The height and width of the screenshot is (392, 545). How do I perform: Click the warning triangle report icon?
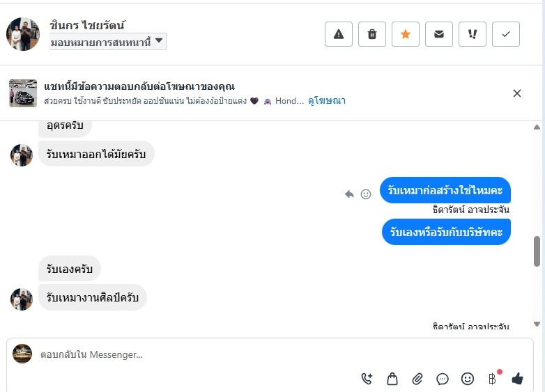click(339, 34)
